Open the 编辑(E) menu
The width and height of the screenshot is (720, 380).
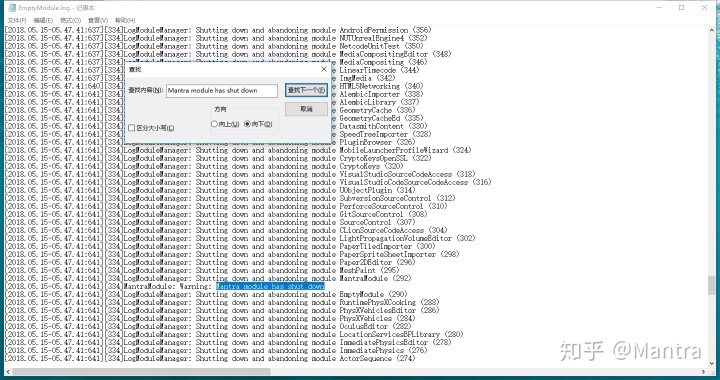43,20
